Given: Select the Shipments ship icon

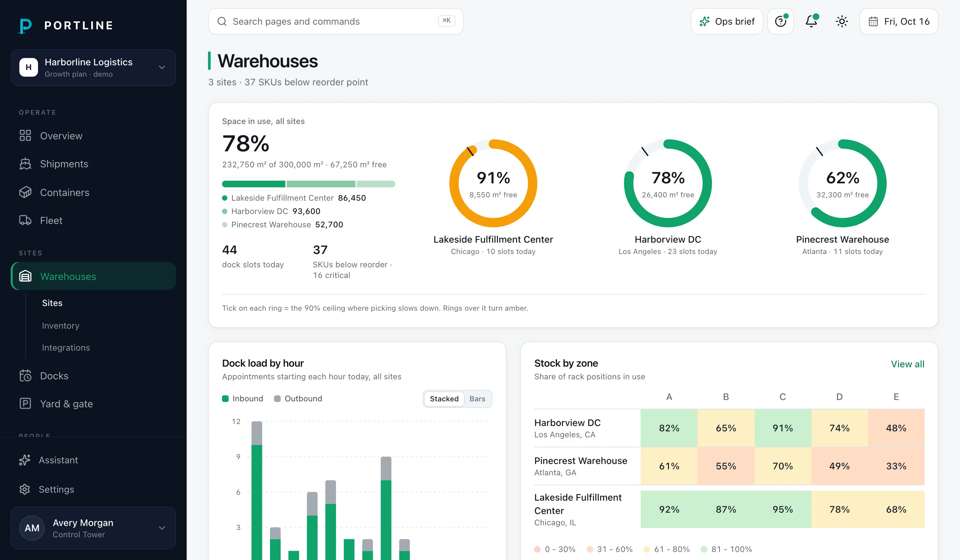Looking at the screenshot, I should [25, 164].
